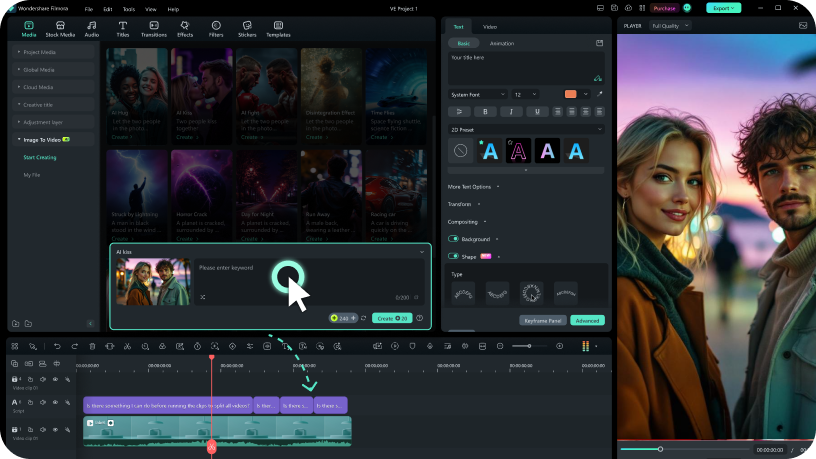Open the Templates library
Screen dimensions: 816x459
pyautogui.click(x=278, y=29)
